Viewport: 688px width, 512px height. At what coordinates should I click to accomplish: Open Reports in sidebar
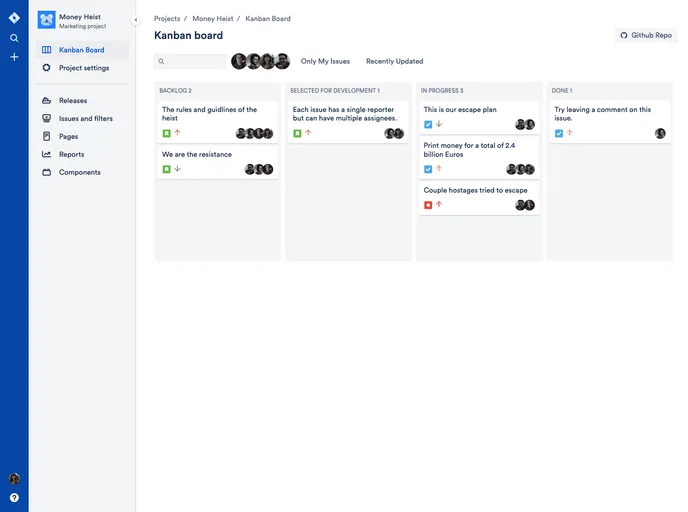[82, 154]
